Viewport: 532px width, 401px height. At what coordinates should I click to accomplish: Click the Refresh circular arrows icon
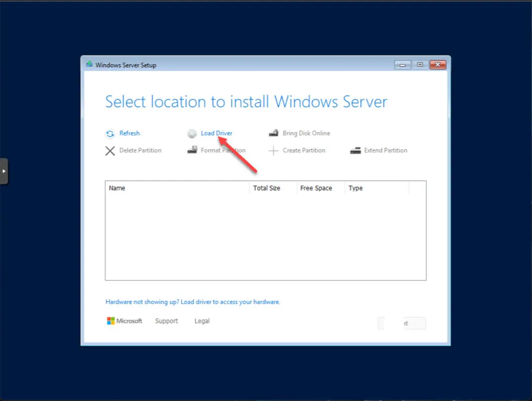[110, 134]
